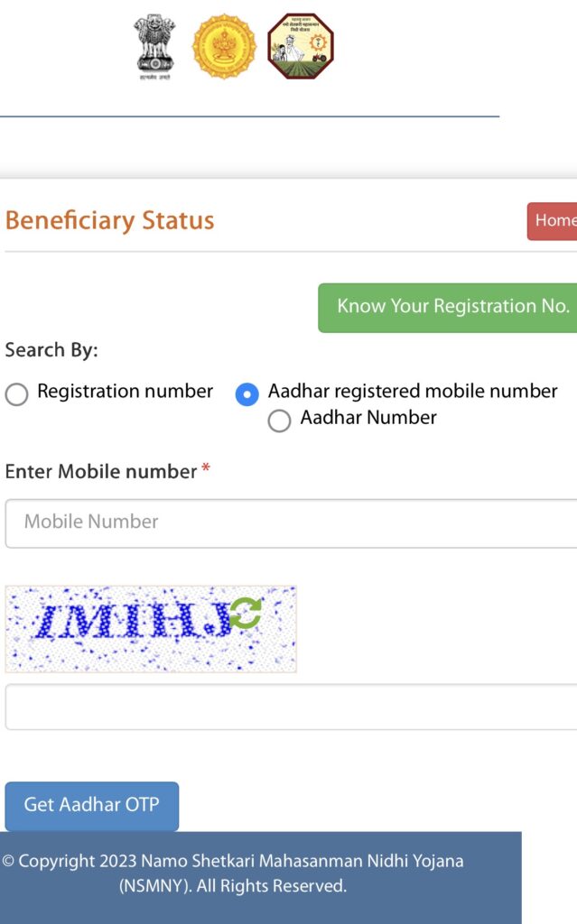Click the 'Enter Mobile number' field label

[101, 472]
